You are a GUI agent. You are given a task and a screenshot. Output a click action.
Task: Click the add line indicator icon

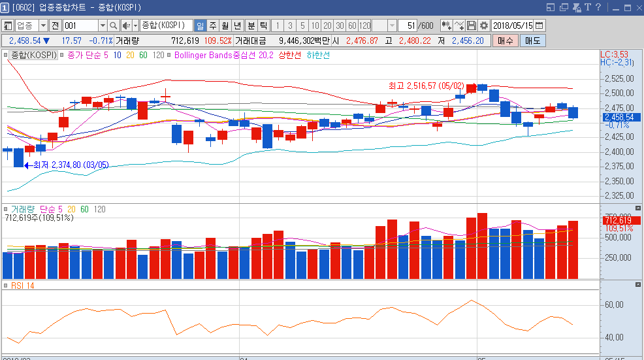tap(460, 25)
